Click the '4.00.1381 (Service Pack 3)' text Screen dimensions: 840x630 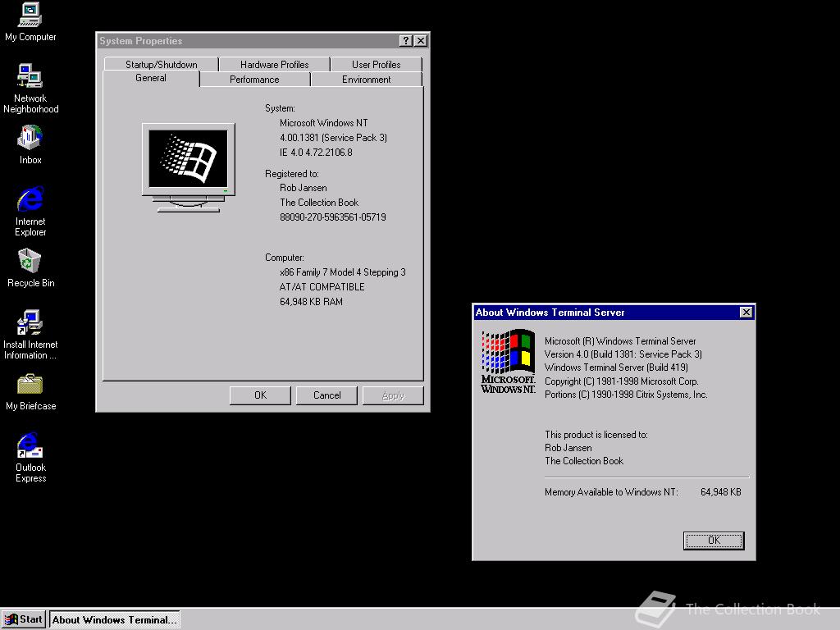[333, 138]
